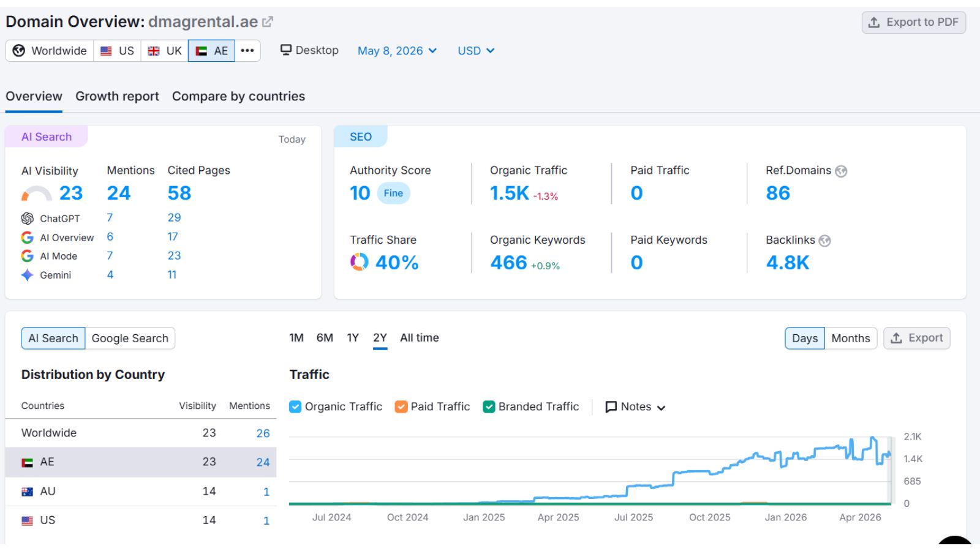Click the Desktop monitor icon
Viewport: 980px width, 551px height.
285,50
